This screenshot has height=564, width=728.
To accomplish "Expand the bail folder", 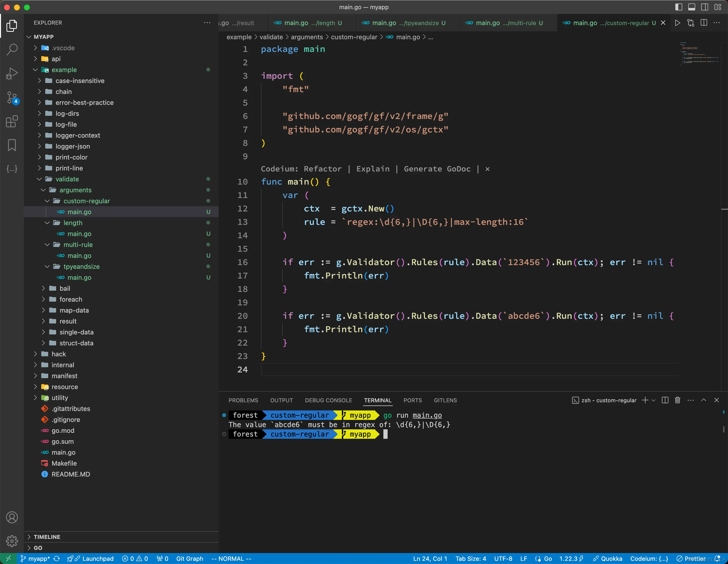I will click(43, 288).
